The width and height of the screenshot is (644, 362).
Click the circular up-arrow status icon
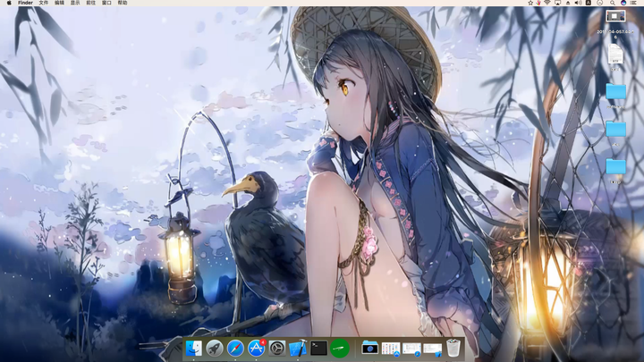pos(599,3)
